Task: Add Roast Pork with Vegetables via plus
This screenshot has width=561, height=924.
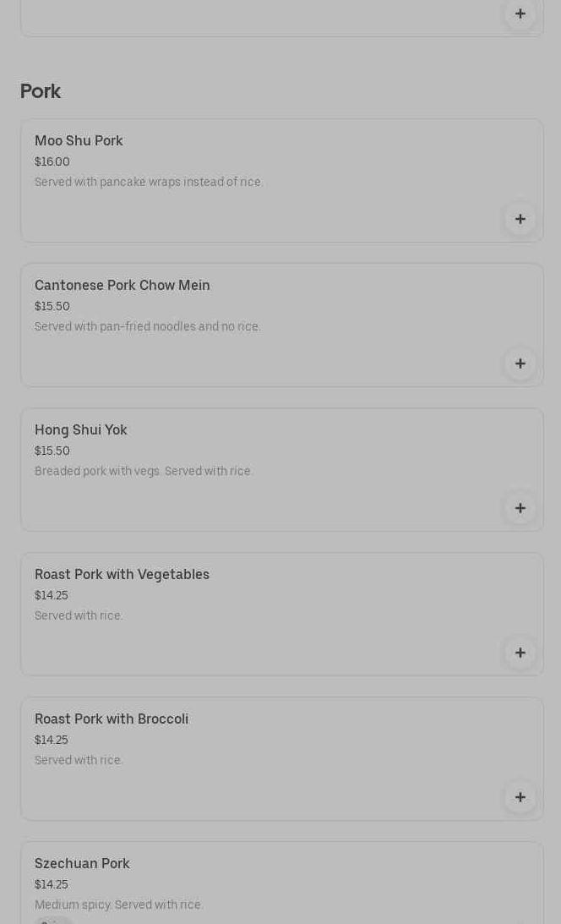Action: (x=520, y=653)
